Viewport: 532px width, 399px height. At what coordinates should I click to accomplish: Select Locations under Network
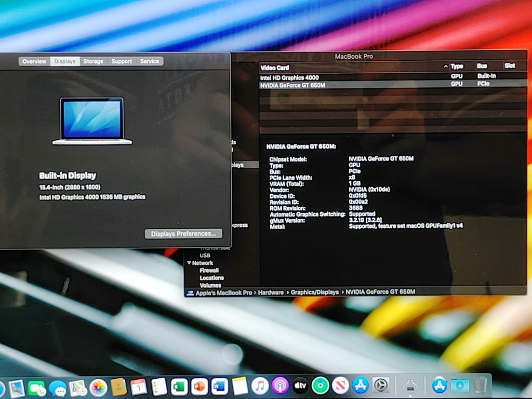212,278
